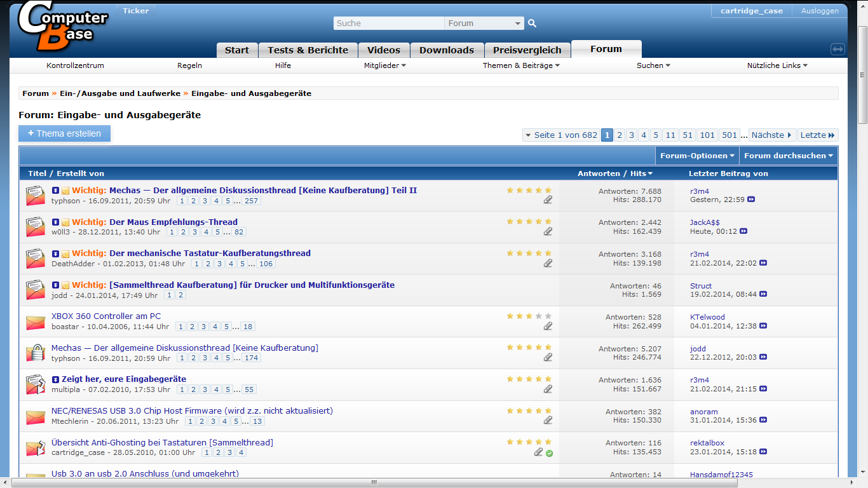Viewport: 868px width, 488px height.
Task: Click Ein-/Ausgabe und Laufwerke breadcrumb
Action: pyautogui.click(x=120, y=93)
